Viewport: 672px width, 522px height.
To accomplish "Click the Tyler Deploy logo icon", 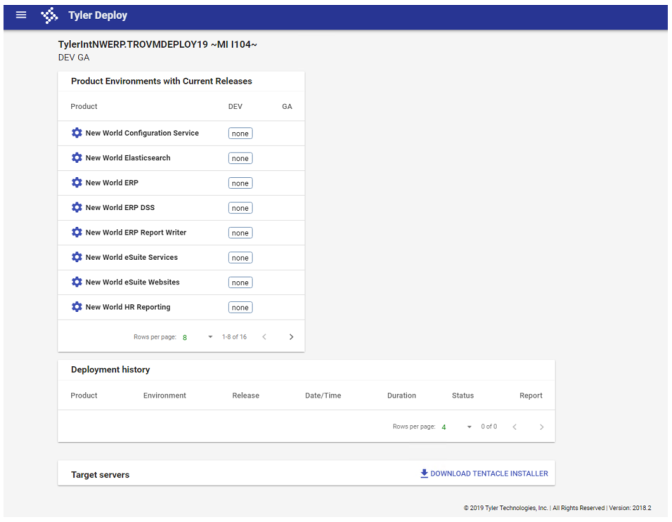I will (x=49, y=15).
